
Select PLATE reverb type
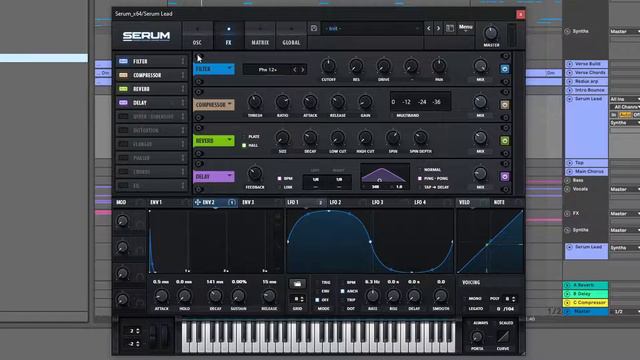(244, 136)
